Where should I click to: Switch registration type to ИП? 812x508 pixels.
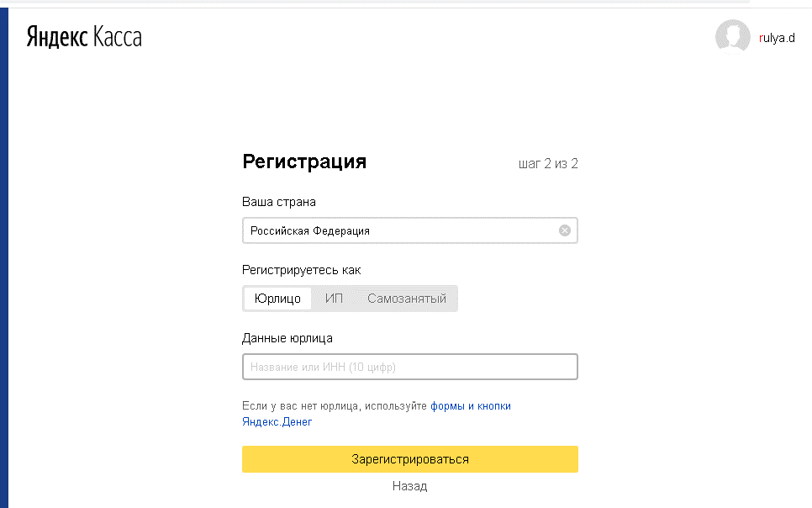pyautogui.click(x=334, y=299)
